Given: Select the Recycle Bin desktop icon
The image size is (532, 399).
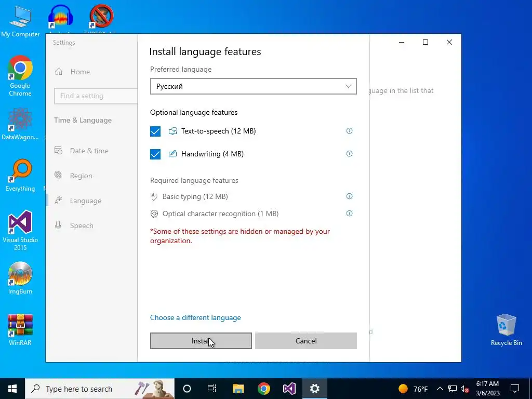Looking at the screenshot, I should (506, 330).
